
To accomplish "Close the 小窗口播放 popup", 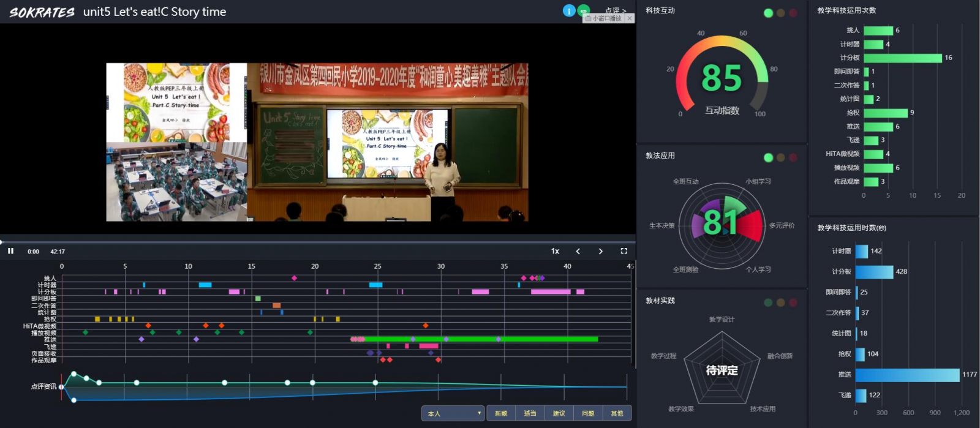I will tap(630, 18).
